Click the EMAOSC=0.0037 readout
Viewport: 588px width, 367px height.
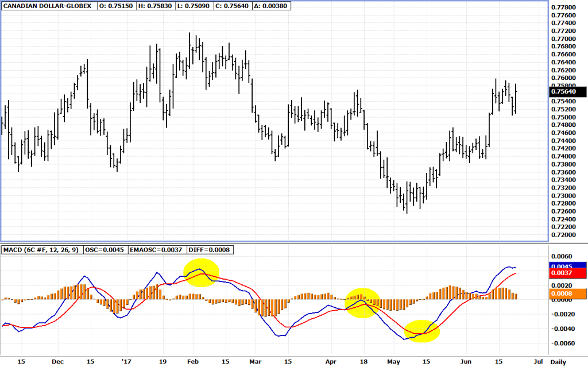[156, 250]
